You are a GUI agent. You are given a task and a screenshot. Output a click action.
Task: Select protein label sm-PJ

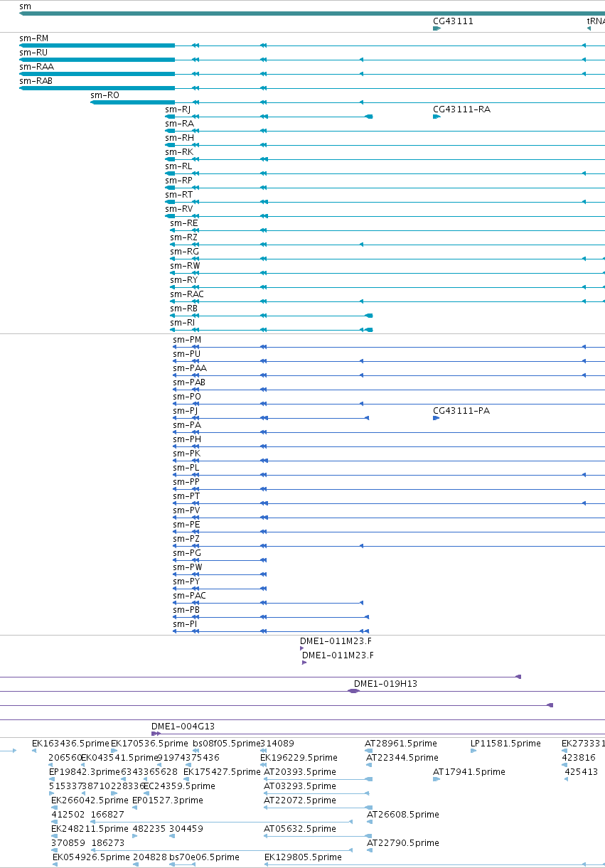(x=186, y=411)
